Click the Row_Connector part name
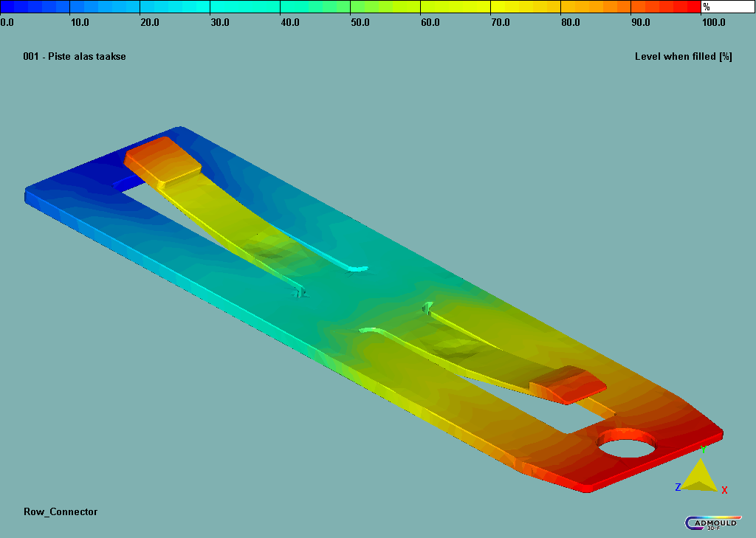This screenshot has width=756, height=538. pyautogui.click(x=61, y=511)
